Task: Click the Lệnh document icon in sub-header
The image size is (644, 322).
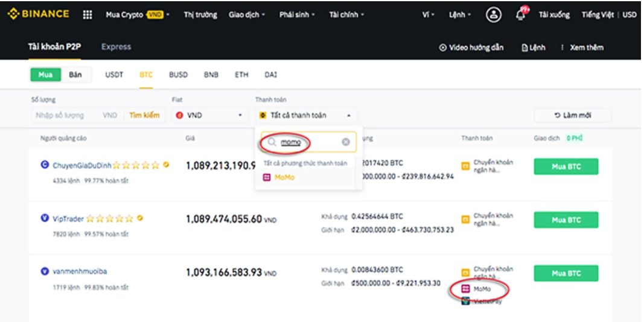Action: [524, 48]
